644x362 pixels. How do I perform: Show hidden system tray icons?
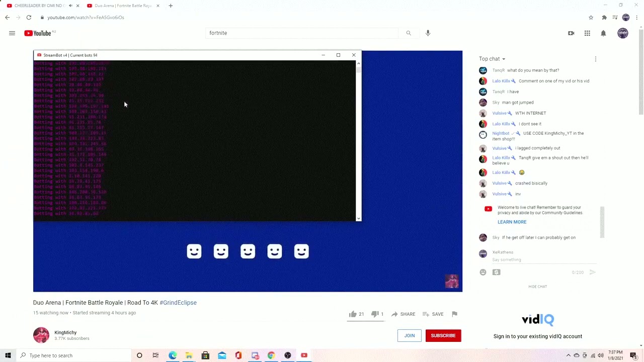click(569, 355)
